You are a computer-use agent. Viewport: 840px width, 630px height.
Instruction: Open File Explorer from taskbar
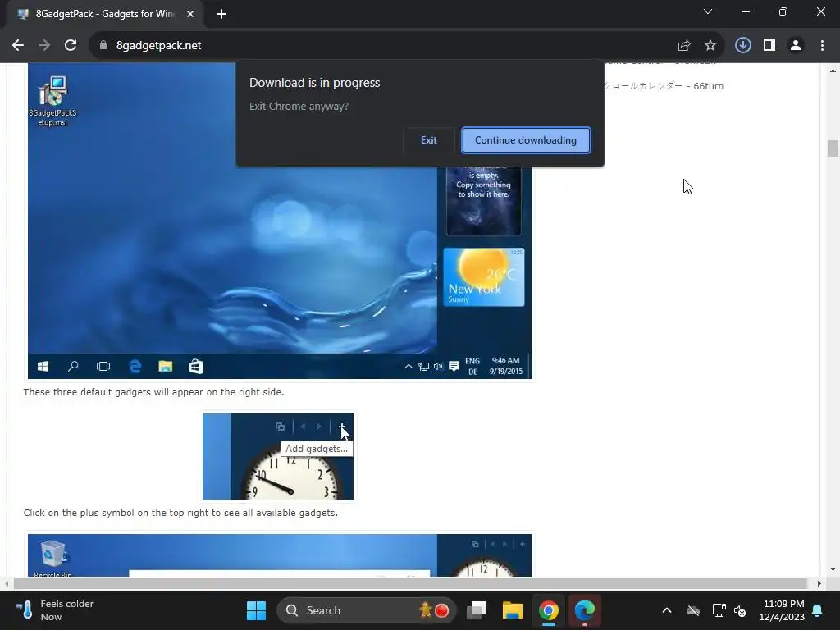point(512,610)
